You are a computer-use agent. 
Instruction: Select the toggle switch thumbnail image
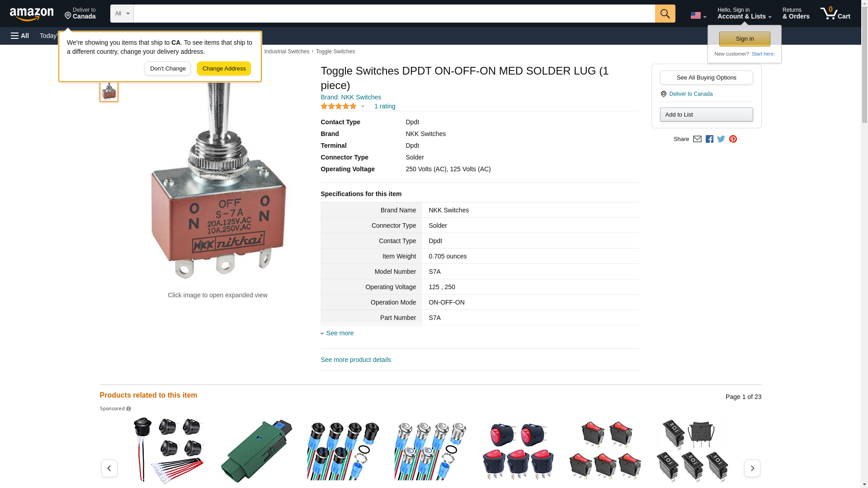[x=109, y=92]
